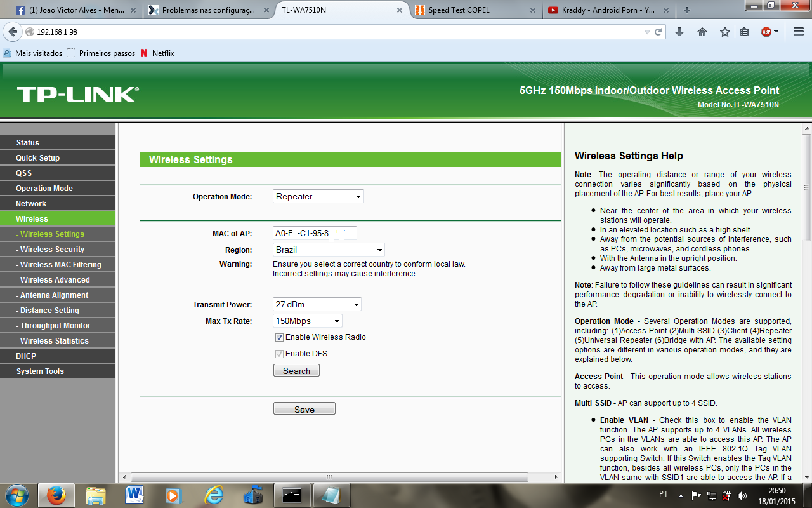Open the media player taskbar icon

174,495
